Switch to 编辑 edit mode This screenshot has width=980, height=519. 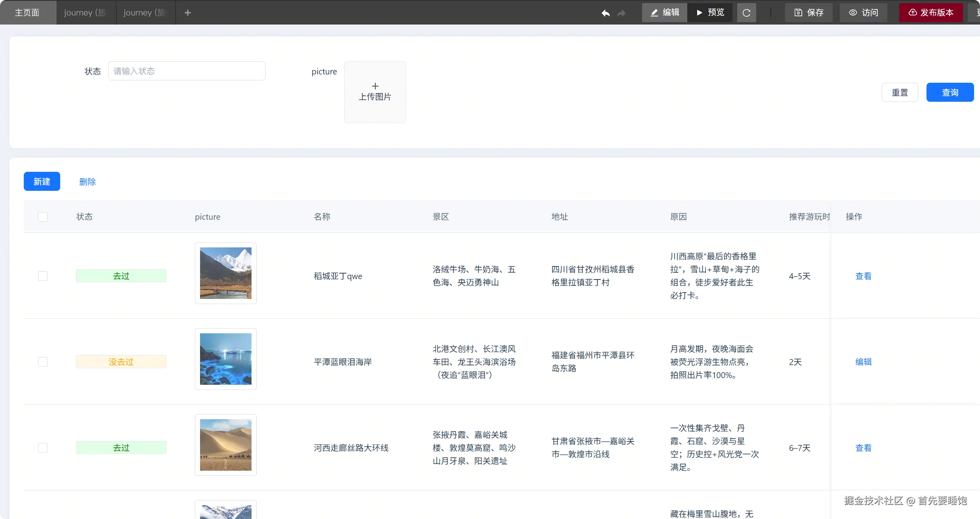click(x=665, y=13)
